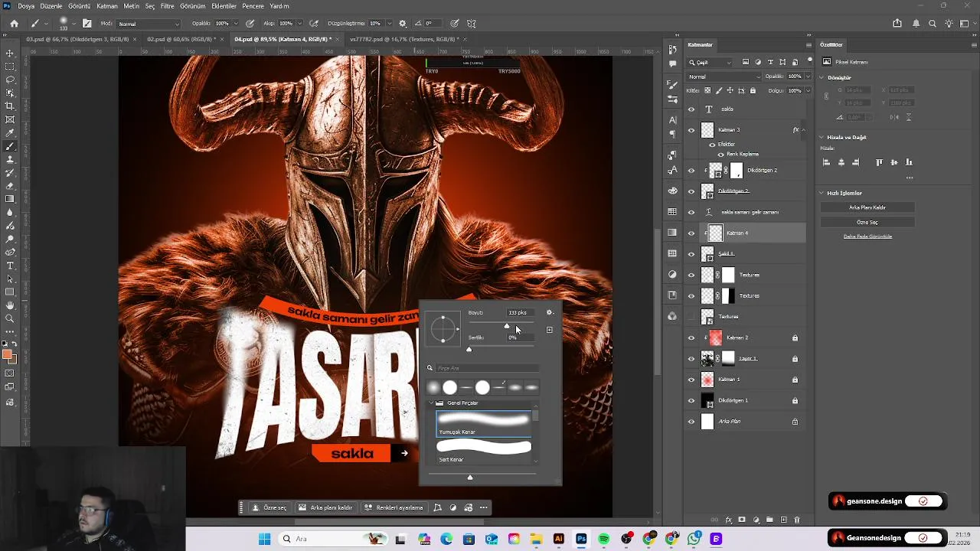This screenshot has width=980, height=551.
Task: Open the Search icon at top right
Action: 933,24
